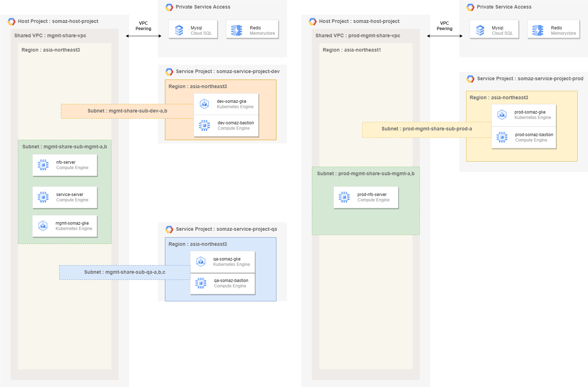Image resolution: width=588 pixels, height=387 pixels.
Task: Click 'Service Project : somaz-service-project-qa' title
Action: 226,229
